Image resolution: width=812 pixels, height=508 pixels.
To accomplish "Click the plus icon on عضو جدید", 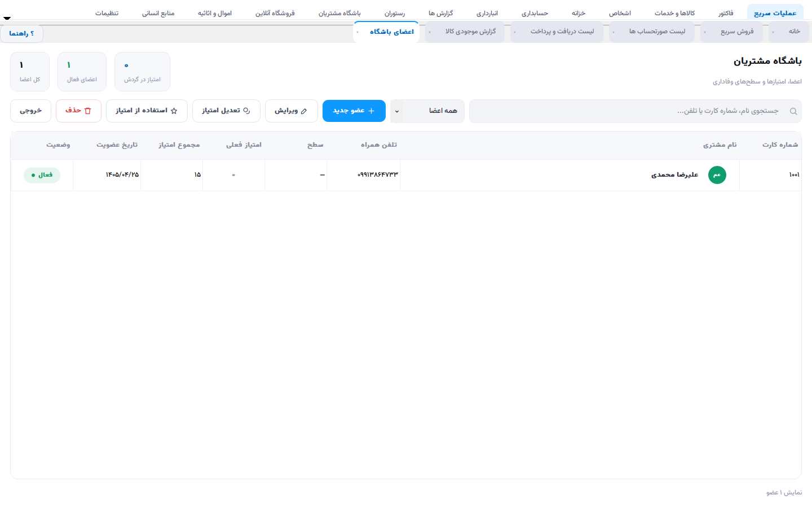I will click(371, 111).
